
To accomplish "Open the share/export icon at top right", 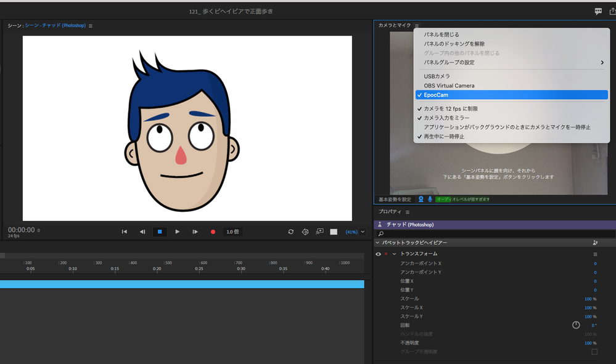I will [612, 11].
